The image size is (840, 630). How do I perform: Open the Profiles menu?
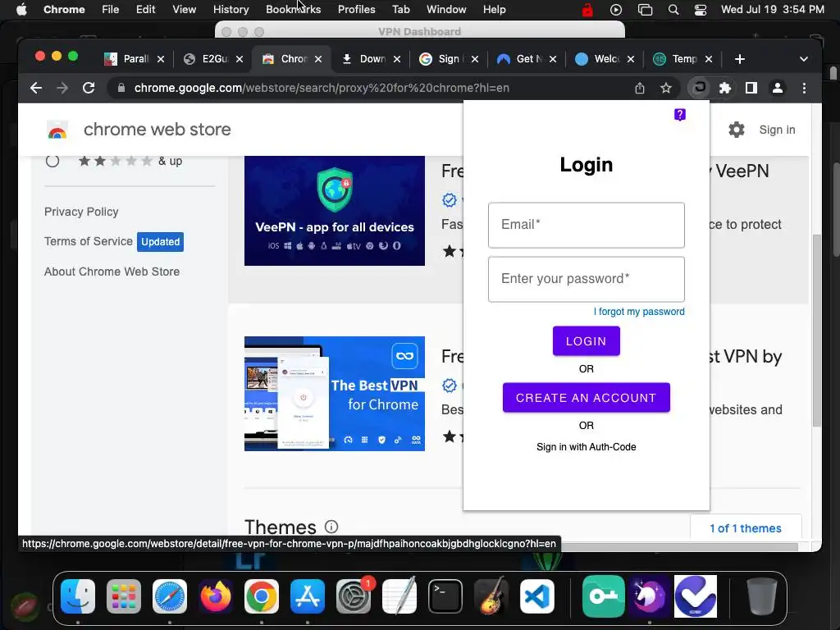(x=356, y=10)
